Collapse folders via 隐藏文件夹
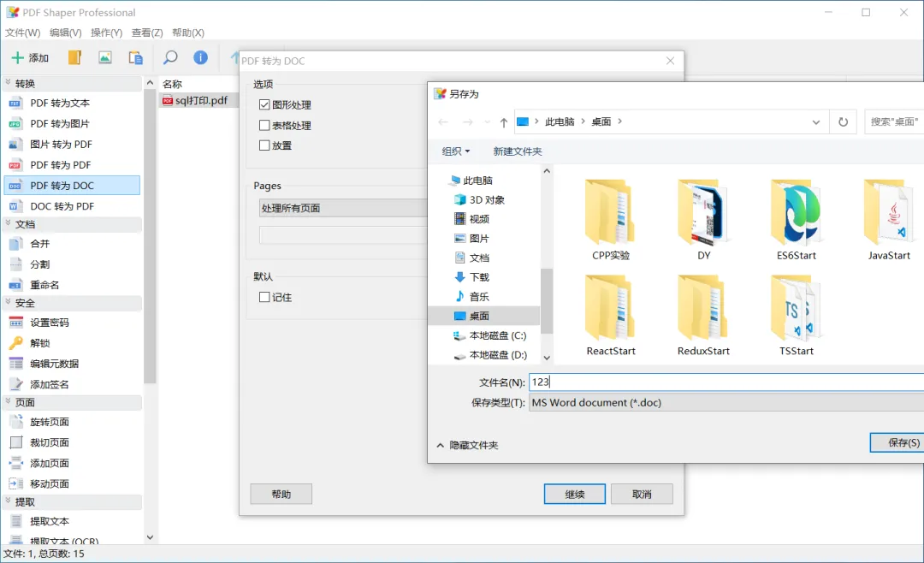 [467, 445]
